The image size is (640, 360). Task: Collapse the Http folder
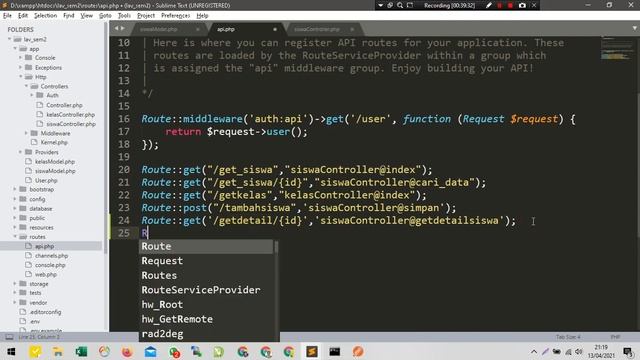click(20, 77)
